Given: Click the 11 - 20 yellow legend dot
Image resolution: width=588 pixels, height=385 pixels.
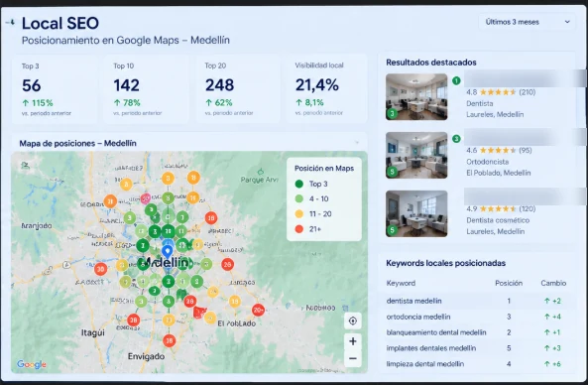Looking at the screenshot, I should point(298,214).
